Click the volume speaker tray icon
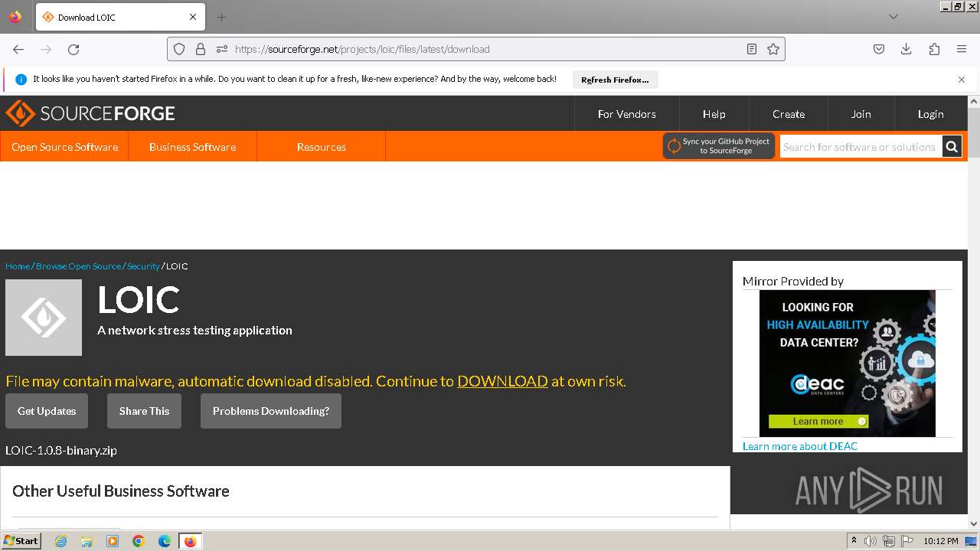Viewport: 980px width, 551px height. [x=871, y=541]
